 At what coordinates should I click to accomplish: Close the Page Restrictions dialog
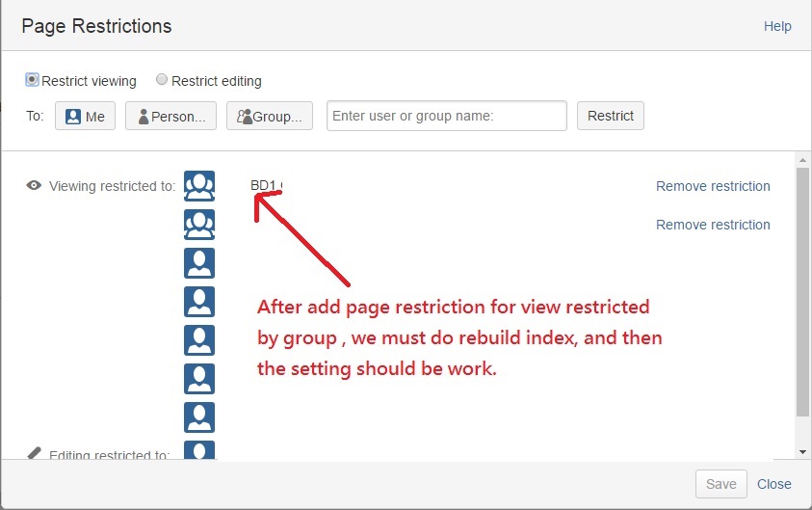point(773,484)
